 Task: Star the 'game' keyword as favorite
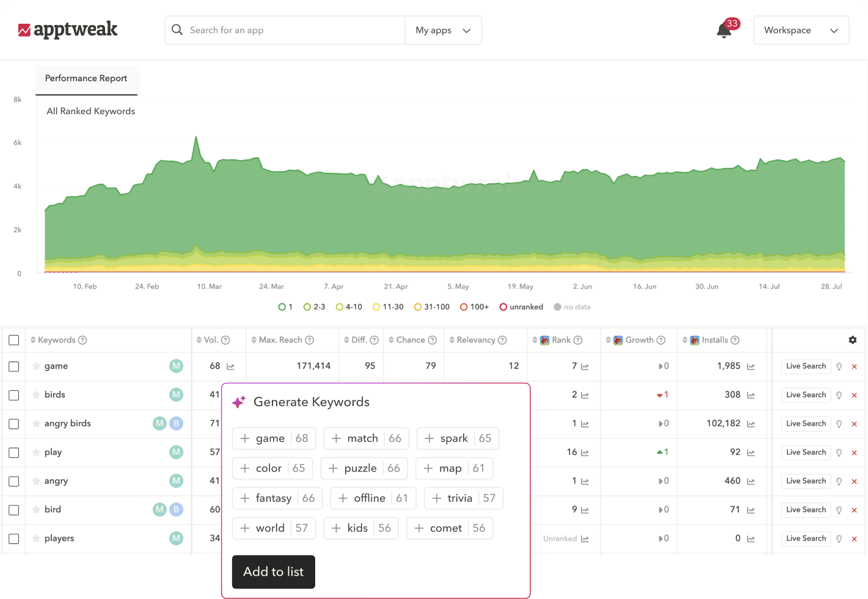click(37, 366)
